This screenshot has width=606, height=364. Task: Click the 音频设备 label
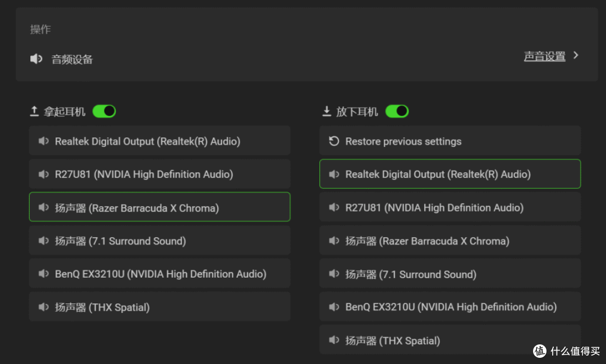72,59
